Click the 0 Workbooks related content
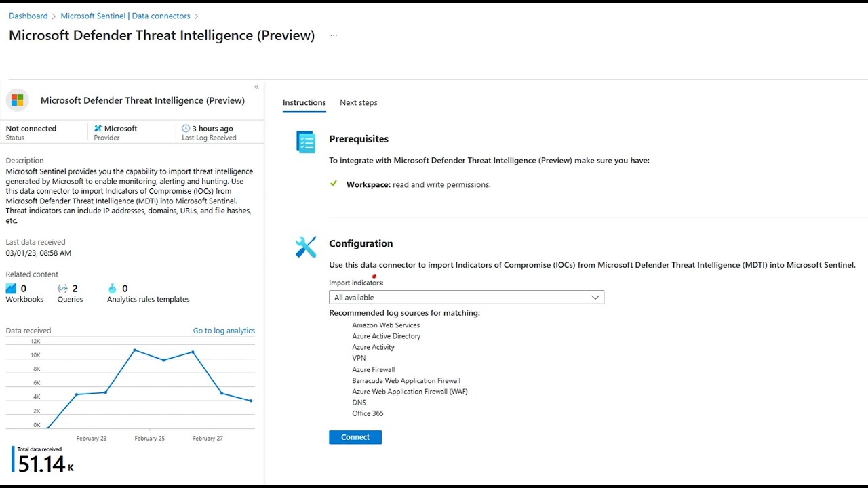Image resolution: width=868 pixels, height=488 pixels. [24, 293]
